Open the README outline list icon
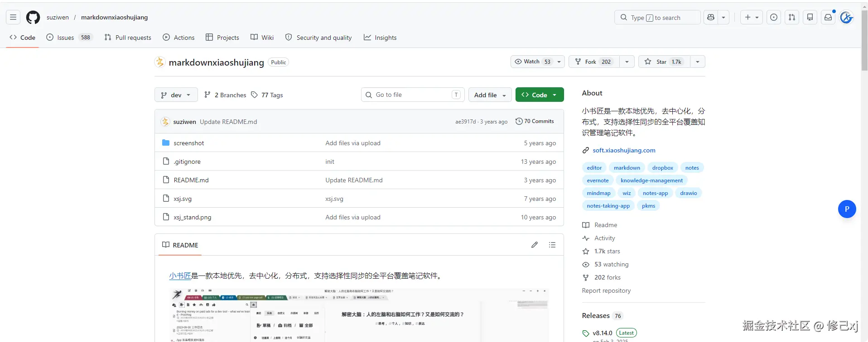The image size is (868, 342). click(552, 245)
